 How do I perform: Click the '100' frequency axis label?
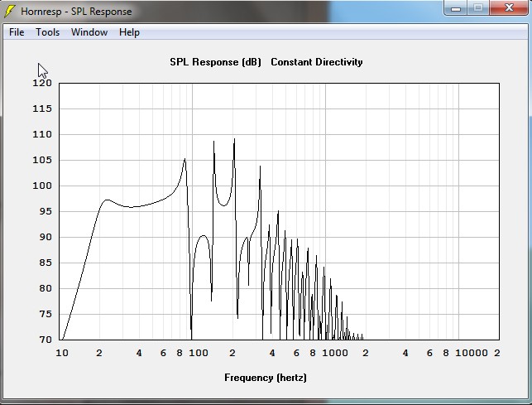[199, 353]
